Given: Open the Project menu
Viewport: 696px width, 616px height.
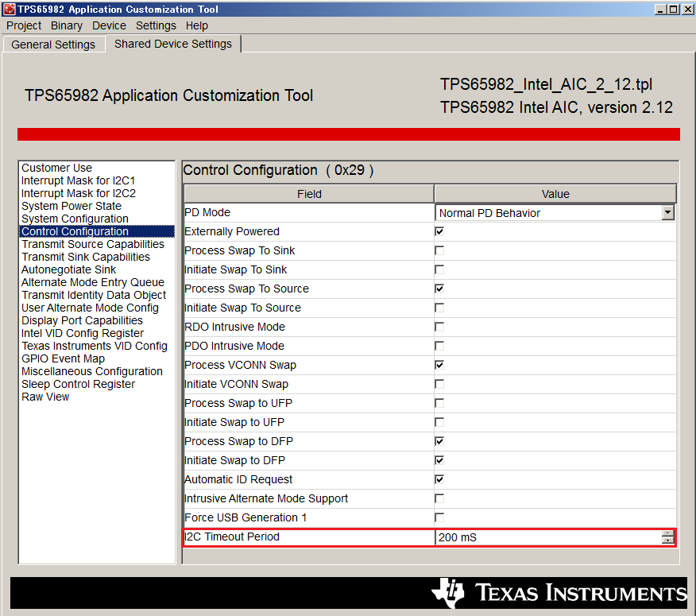Looking at the screenshot, I should click(x=24, y=25).
